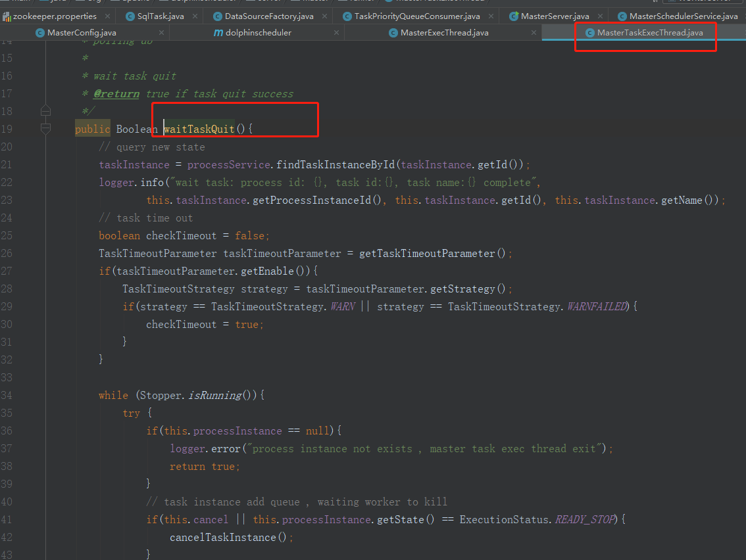Click the 'return true' statement
The height and width of the screenshot is (560, 746).
[x=205, y=467]
